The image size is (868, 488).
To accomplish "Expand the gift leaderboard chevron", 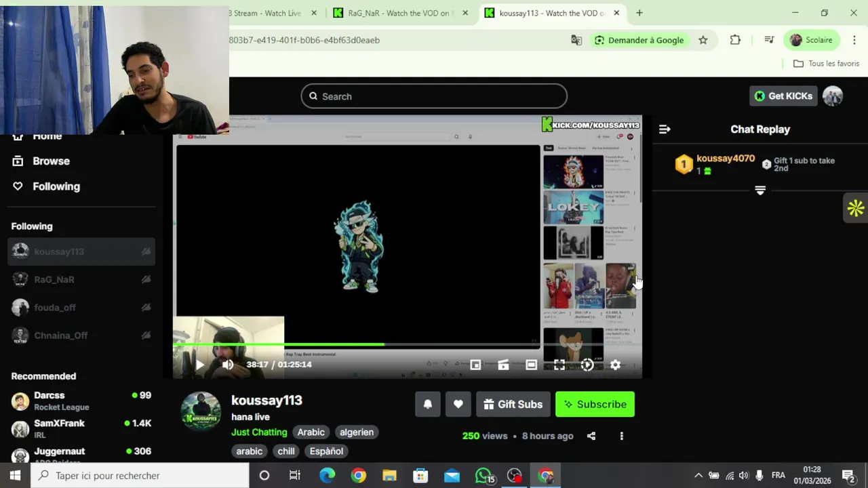I will coord(760,191).
